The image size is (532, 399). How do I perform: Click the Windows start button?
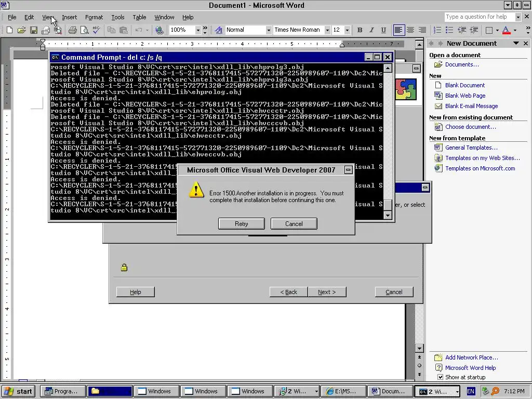pyautogui.click(x=19, y=392)
